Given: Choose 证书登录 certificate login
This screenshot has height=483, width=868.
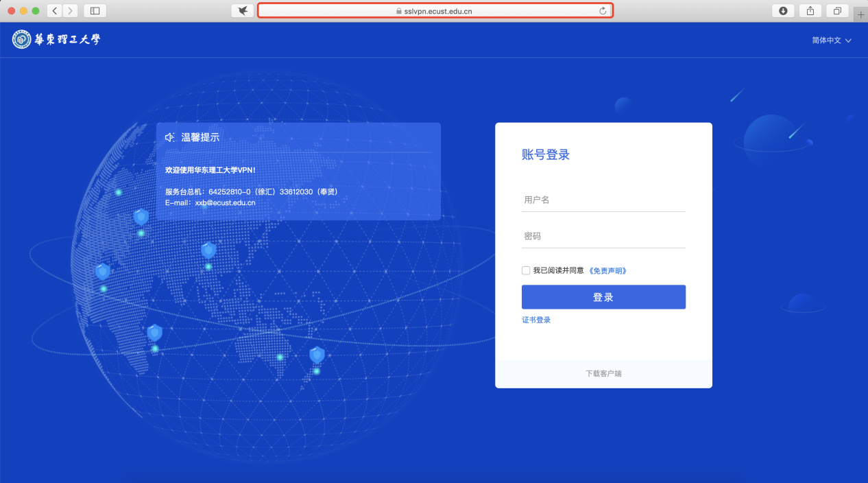Looking at the screenshot, I should 536,320.
